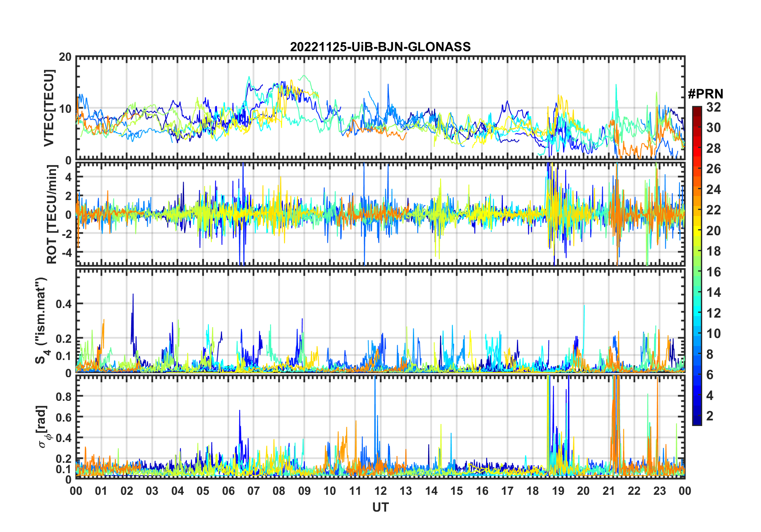Select colorbar tick label 28
The width and height of the screenshot is (761, 532).
coord(713,148)
